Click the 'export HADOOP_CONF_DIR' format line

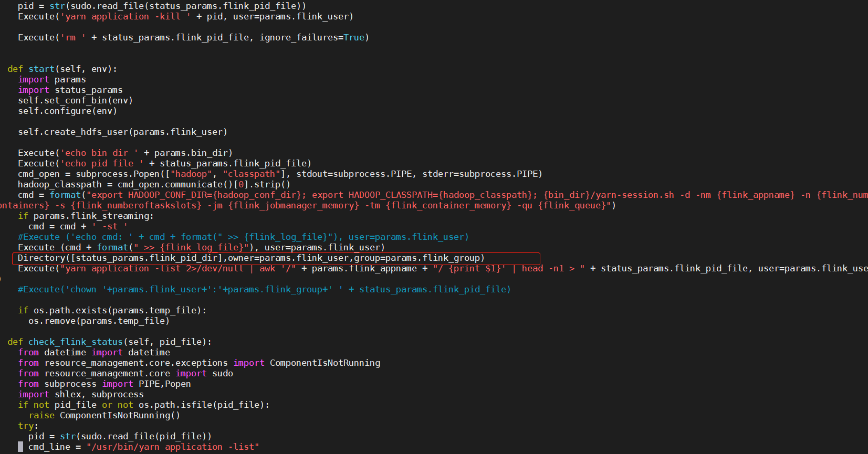[x=443, y=195]
